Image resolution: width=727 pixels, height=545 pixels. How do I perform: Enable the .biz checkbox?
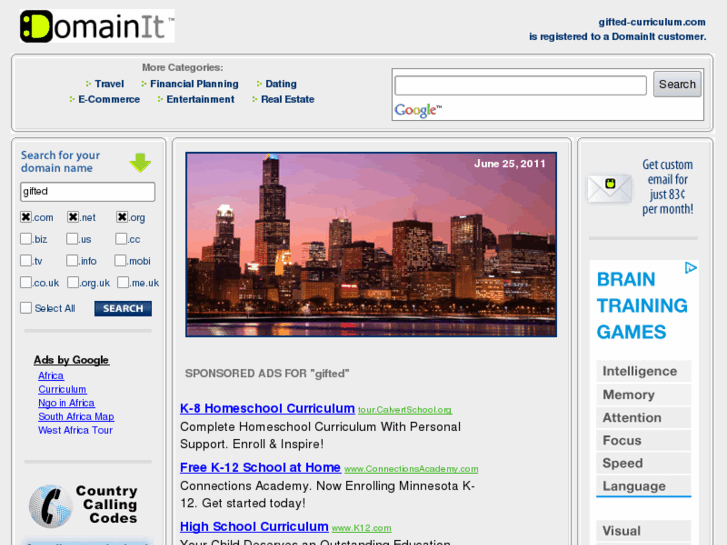26,239
